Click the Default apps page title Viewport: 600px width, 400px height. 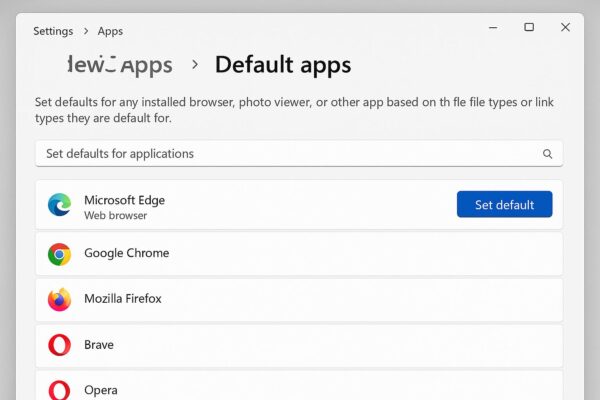tap(283, 65)
